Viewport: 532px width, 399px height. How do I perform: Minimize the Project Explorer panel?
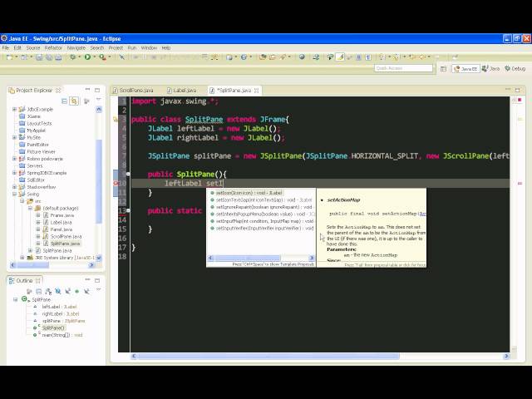coord(87,90)
